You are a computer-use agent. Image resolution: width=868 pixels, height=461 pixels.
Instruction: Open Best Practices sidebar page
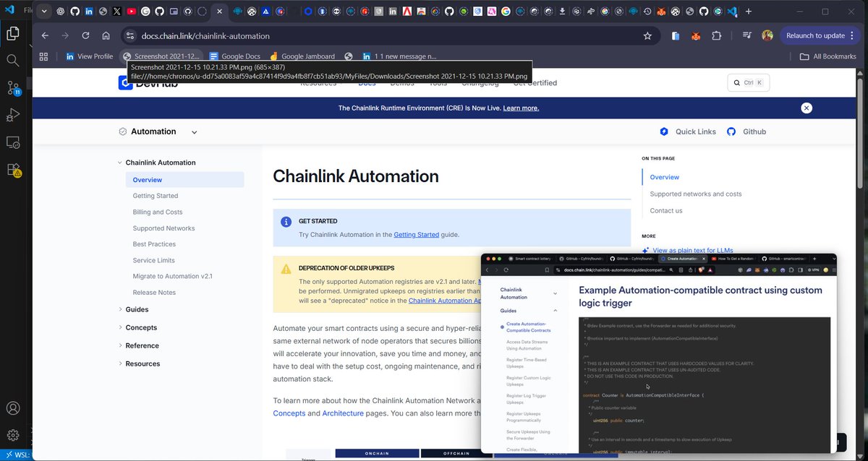pyautogui.click(x=154, y=244)
